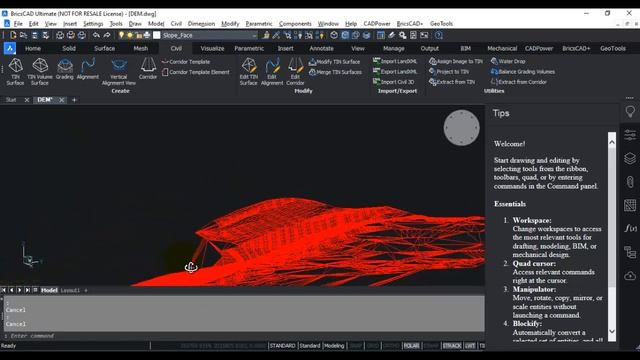Click the Redo arrow in toolbar
The image size is (640, 360).
click(x=107, y=36)
